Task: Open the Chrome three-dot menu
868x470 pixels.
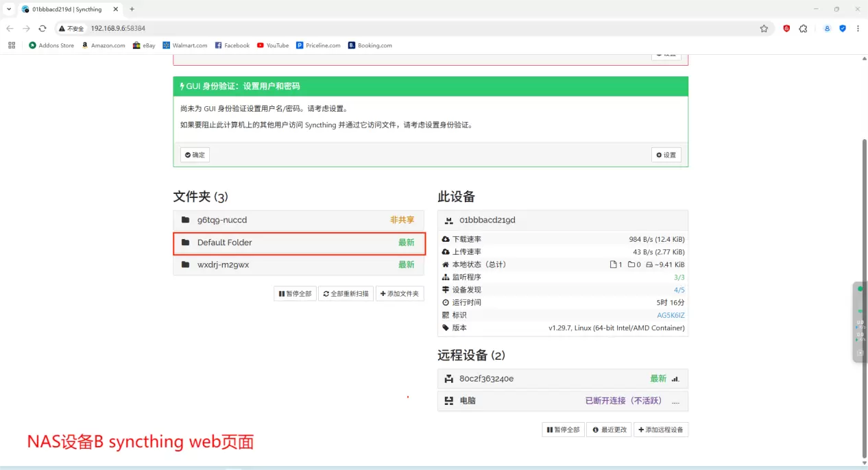Action: click(x=858, y=29)
